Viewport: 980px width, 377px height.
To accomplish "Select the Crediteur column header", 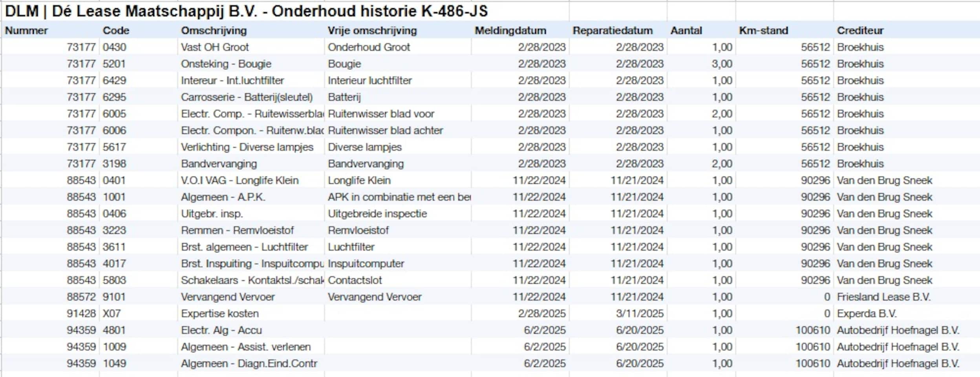I will [860, 31].
